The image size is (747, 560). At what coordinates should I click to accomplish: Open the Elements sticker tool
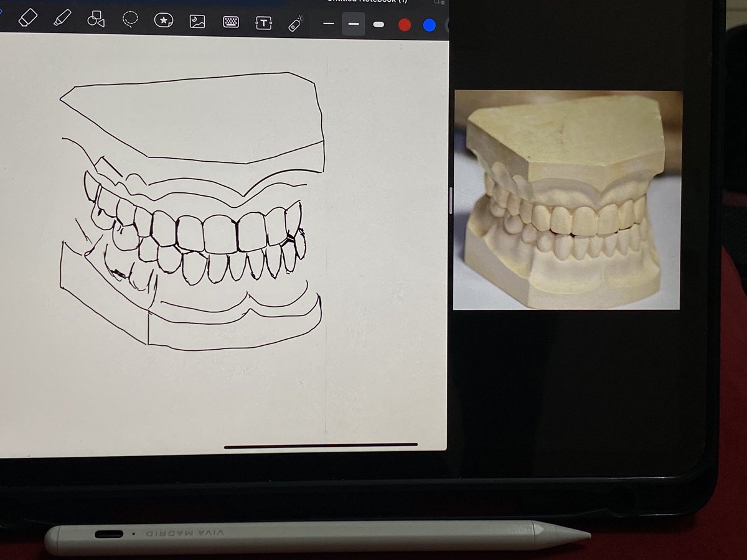[163, 21]
